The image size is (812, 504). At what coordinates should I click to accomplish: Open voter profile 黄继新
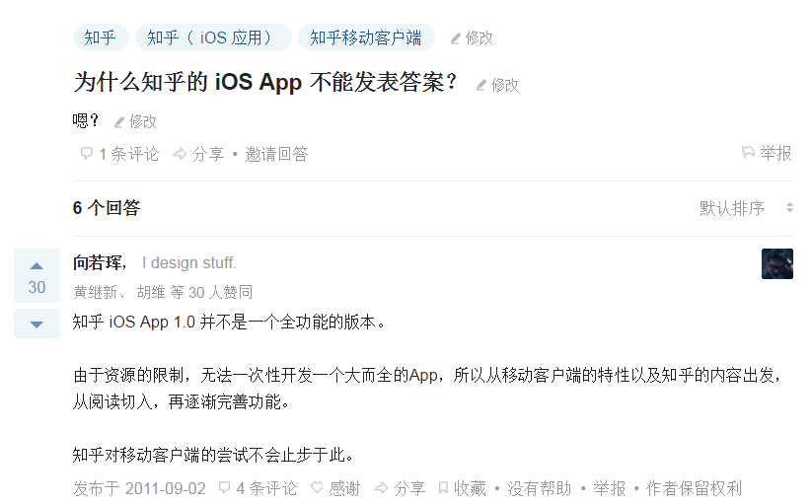96,292
